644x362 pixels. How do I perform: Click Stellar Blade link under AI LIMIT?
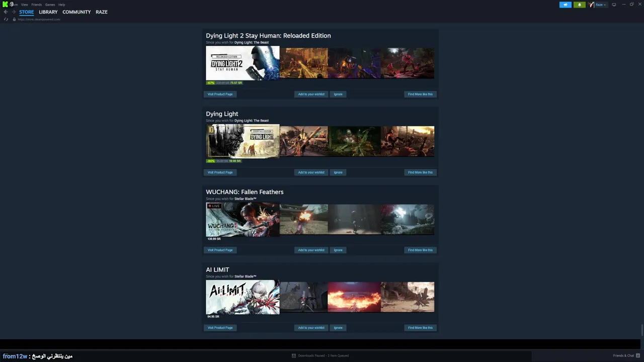coord(246,277)
